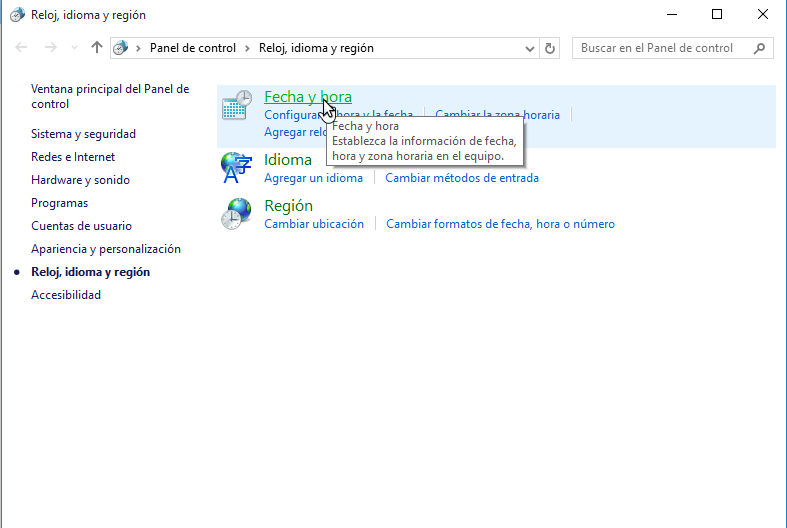Minimize the Control Panel window
This screenshot has width=787, height=528.
(x=672, y=15)
